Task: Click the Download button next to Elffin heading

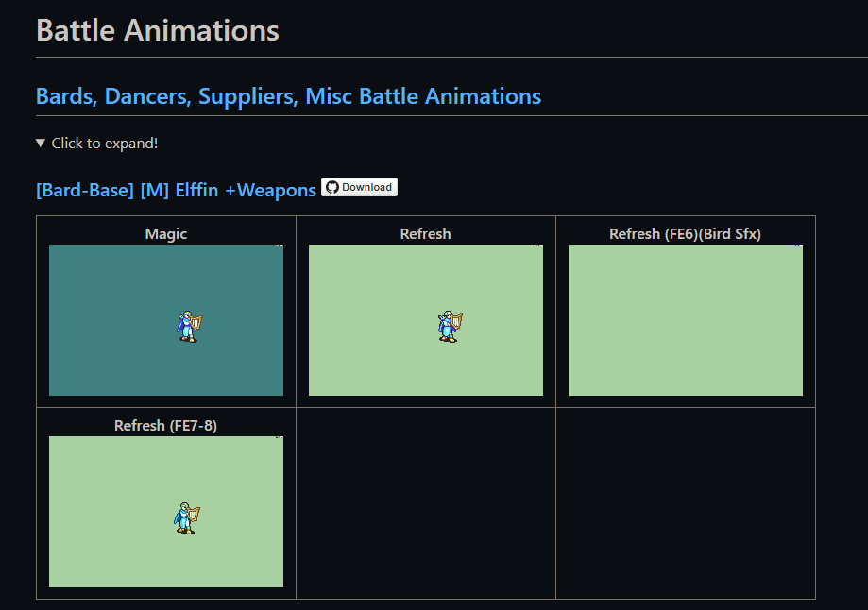Action: tap(359, 187)
